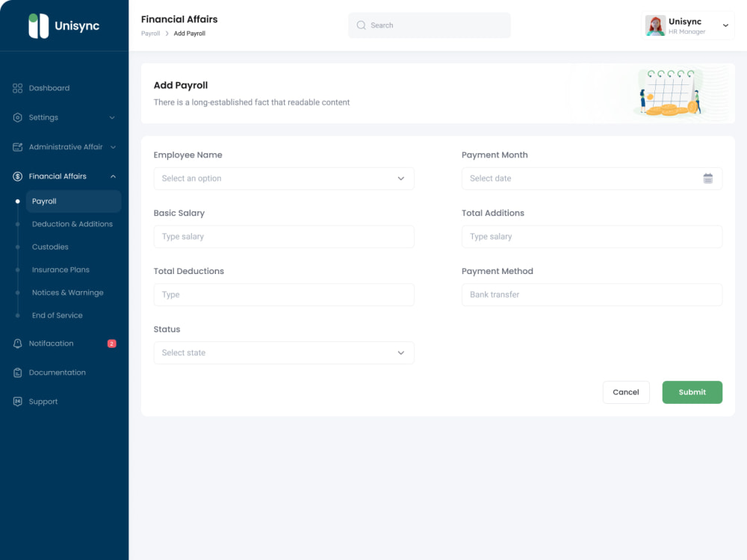Focus the Total Additions field
Screen dimensions: 747x560
pyautogui.click(x=592, y=237)
